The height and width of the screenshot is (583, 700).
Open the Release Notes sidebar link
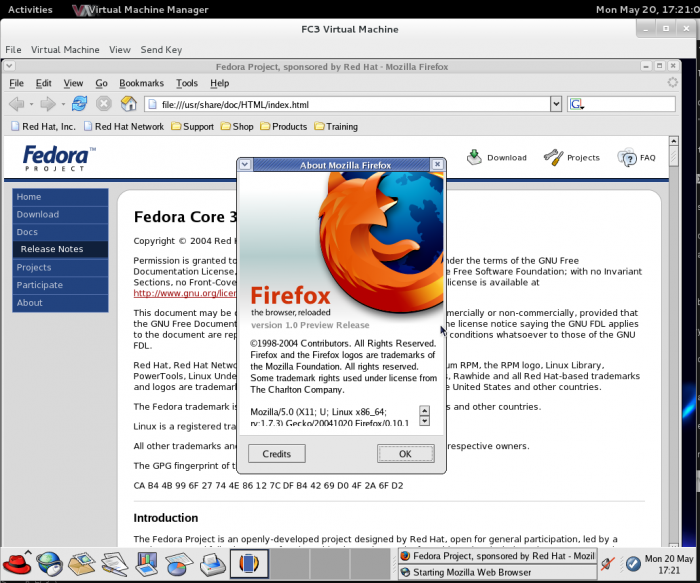point(52,249)
